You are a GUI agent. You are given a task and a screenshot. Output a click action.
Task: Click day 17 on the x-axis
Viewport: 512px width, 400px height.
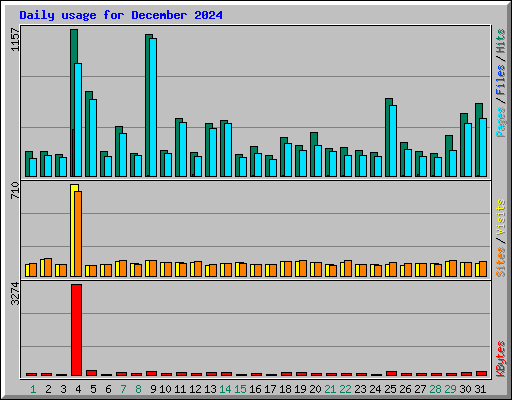coord(270,389)
